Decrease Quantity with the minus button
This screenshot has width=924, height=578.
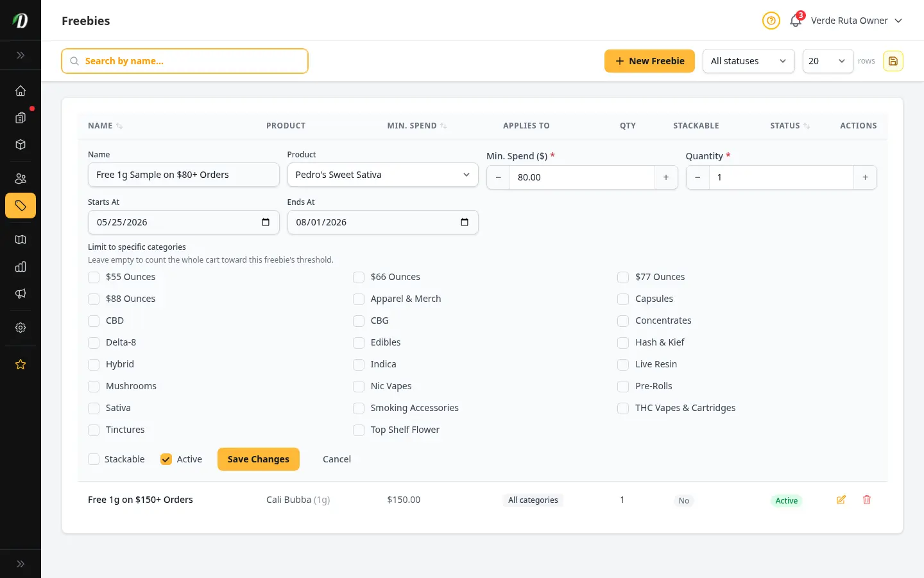697,177
